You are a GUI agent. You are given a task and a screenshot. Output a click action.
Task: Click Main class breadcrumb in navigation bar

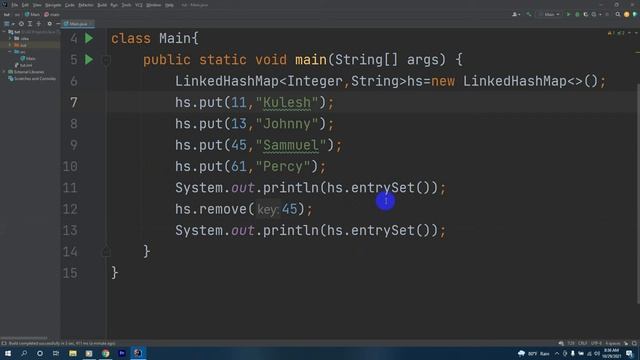[x=33, y=14]
